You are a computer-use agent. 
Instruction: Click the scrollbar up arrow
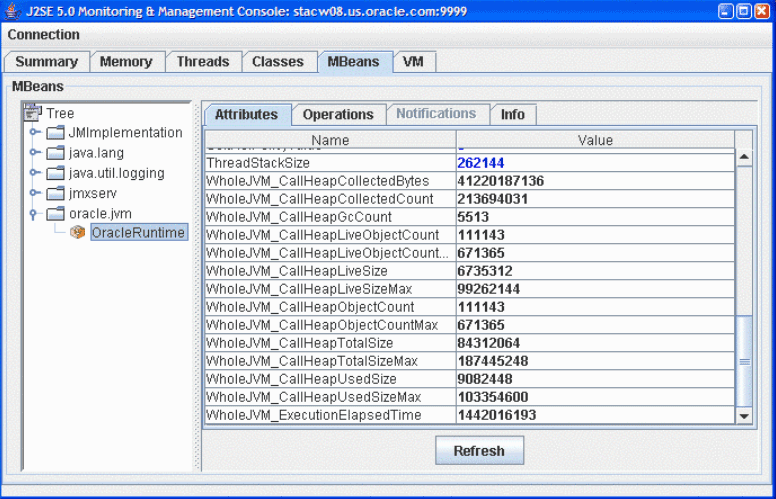(743, 158)
